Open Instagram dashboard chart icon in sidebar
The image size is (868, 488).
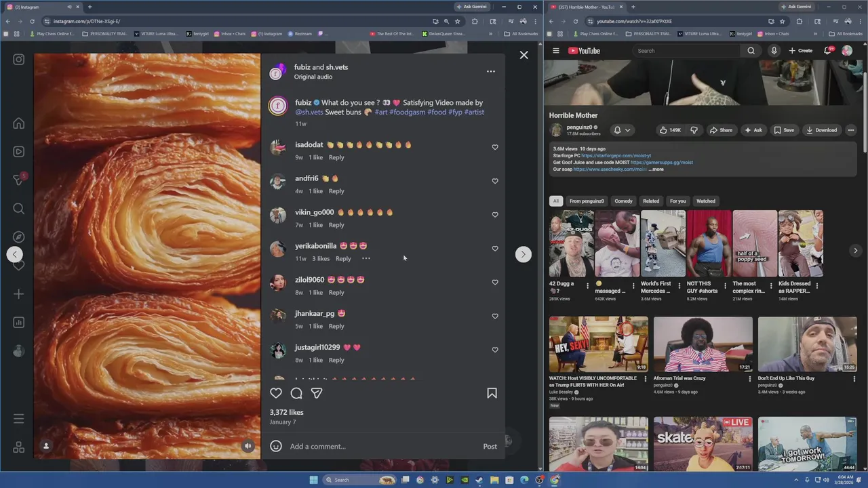pyautogui.click(x=19, y=323)
